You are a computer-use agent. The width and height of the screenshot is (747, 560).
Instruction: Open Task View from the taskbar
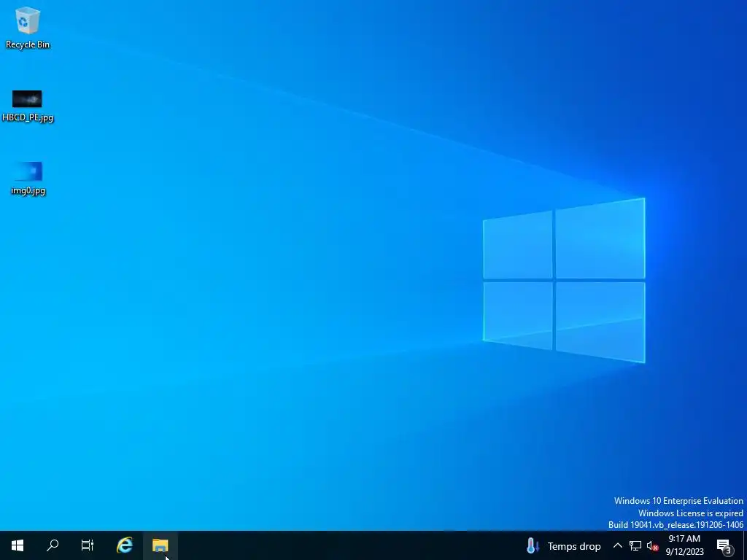click(88, 545)
